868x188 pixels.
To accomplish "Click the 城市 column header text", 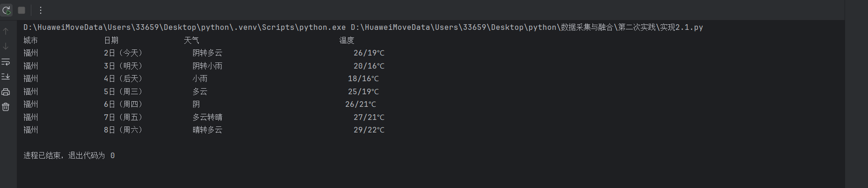I will (x=31, y=41).
